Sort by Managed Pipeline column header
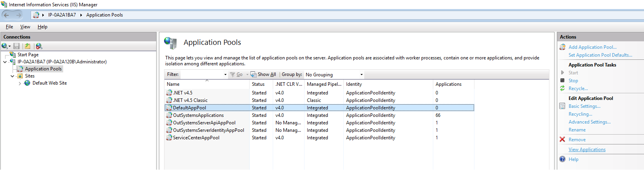 point(324,84)
